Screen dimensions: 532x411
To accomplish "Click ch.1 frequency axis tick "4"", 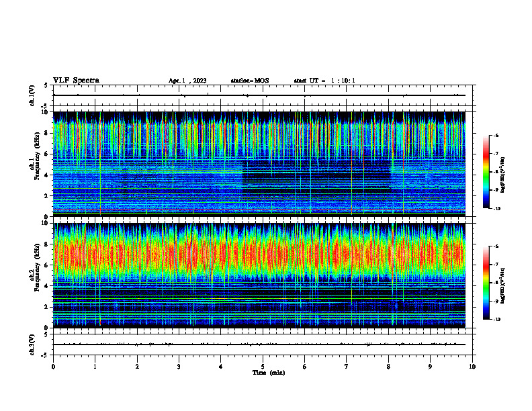I will [x=46, y=175].
